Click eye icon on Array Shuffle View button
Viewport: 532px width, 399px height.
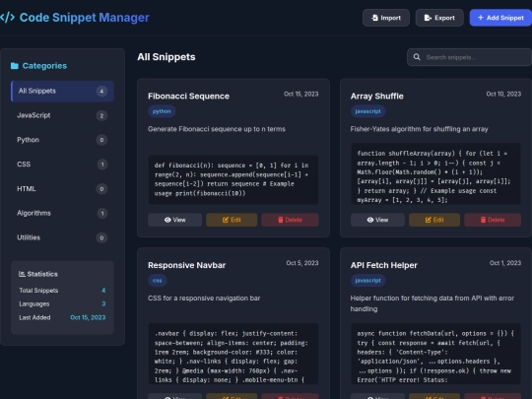click(x=370, y=220)
